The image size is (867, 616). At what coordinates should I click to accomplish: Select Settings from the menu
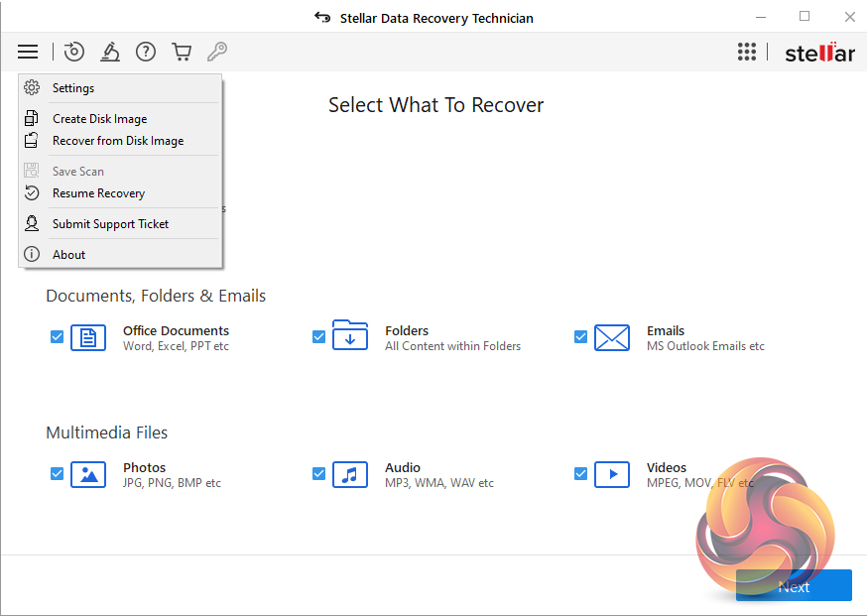tap(121, 88)
